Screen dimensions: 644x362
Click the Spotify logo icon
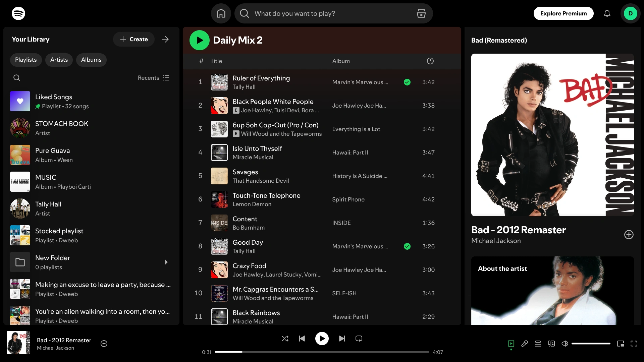(18, 13)
